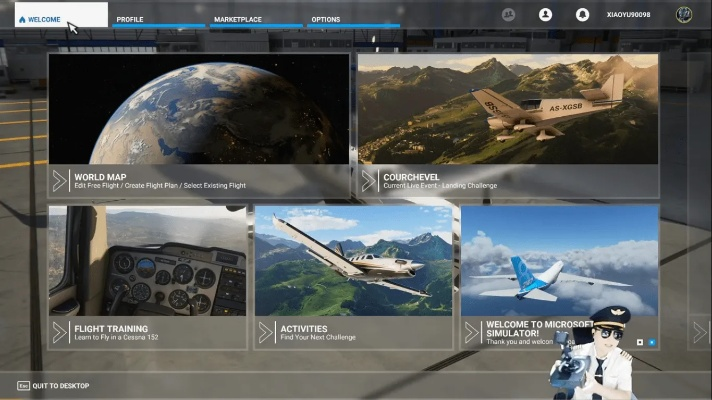
Task: Open the Marketplace tab
Action: coord(237,19)
